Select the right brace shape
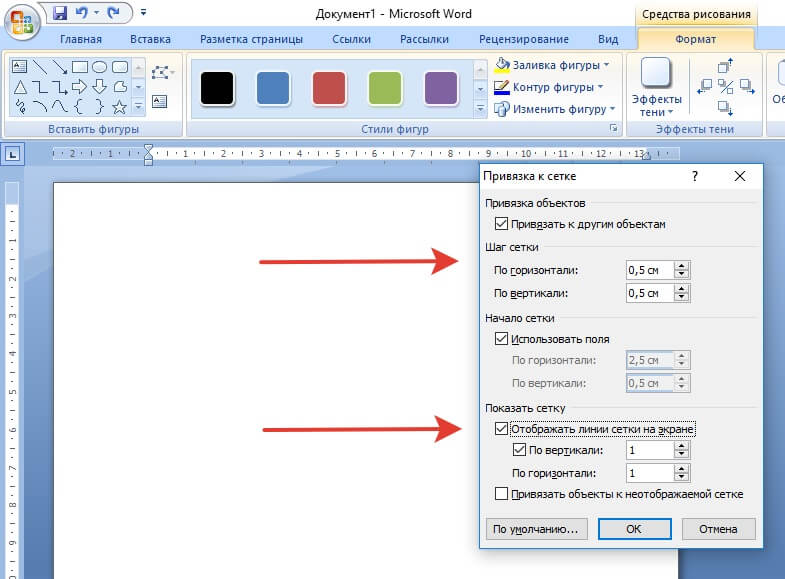 (100, 106)
